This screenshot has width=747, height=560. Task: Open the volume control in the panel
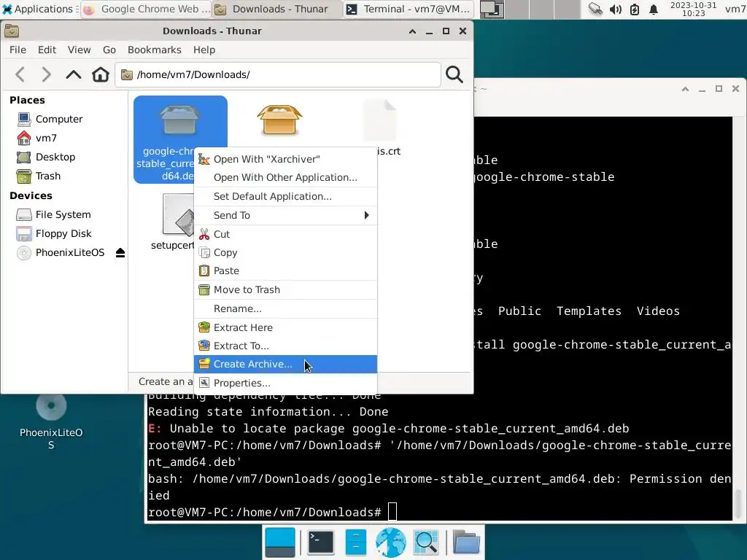point(615,9)
